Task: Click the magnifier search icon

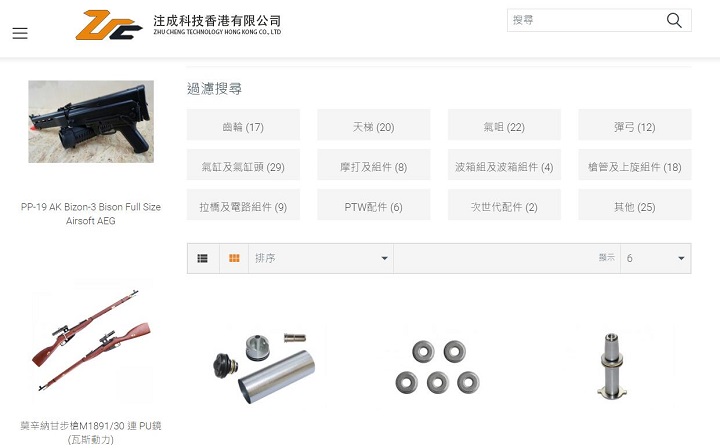Action: (674, 20)
